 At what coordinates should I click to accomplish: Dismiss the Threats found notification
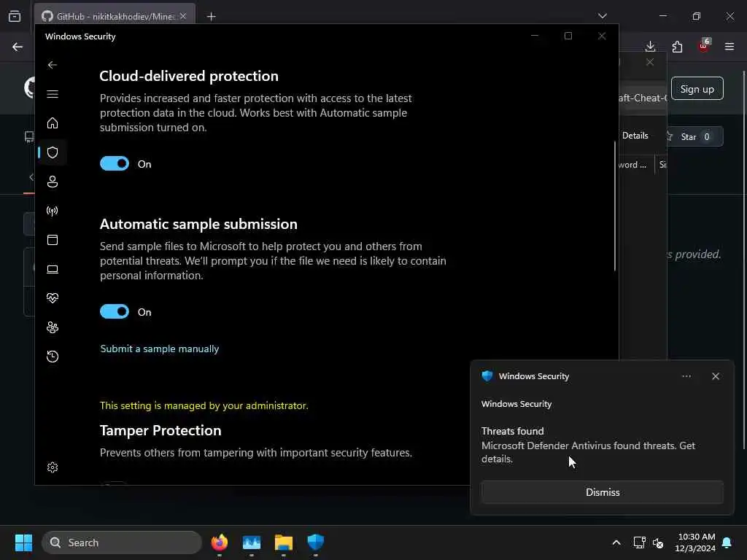[x=602, y=492]
